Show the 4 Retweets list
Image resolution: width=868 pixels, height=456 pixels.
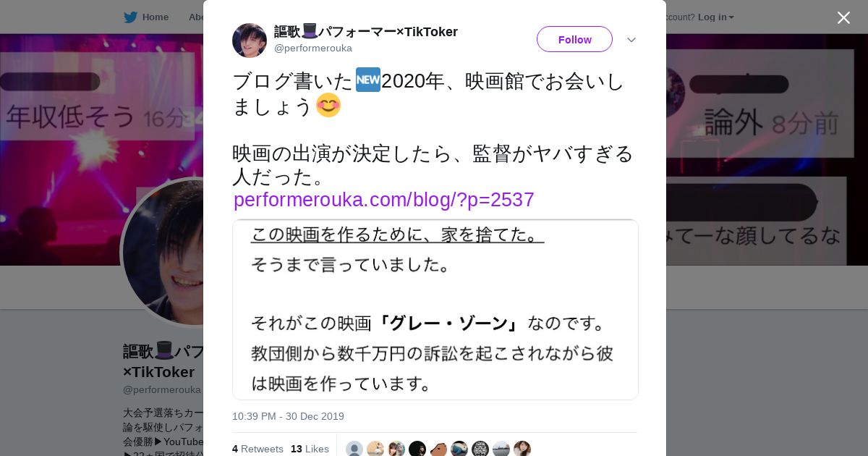point(258,449)
